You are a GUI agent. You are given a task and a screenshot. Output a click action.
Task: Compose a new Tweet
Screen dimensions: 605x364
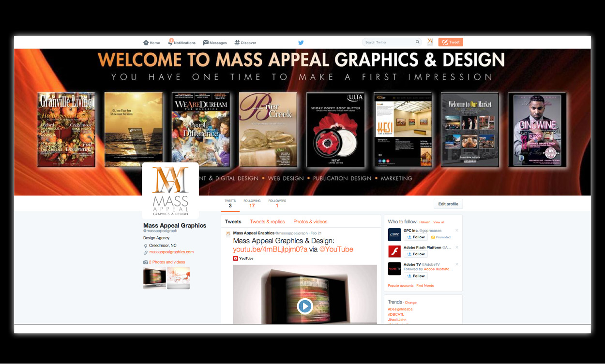coord(451,42)
